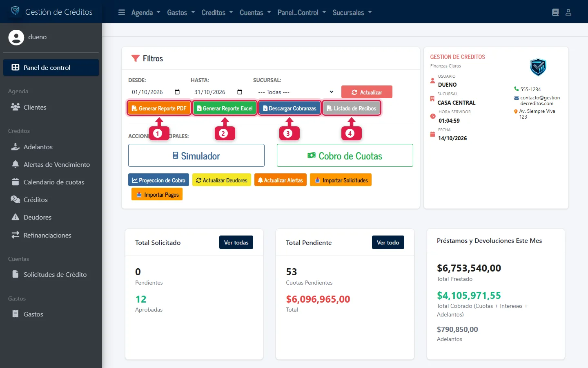Download Cobranzas file
Viewport: 588px width, 368px height.
point(290,108)
